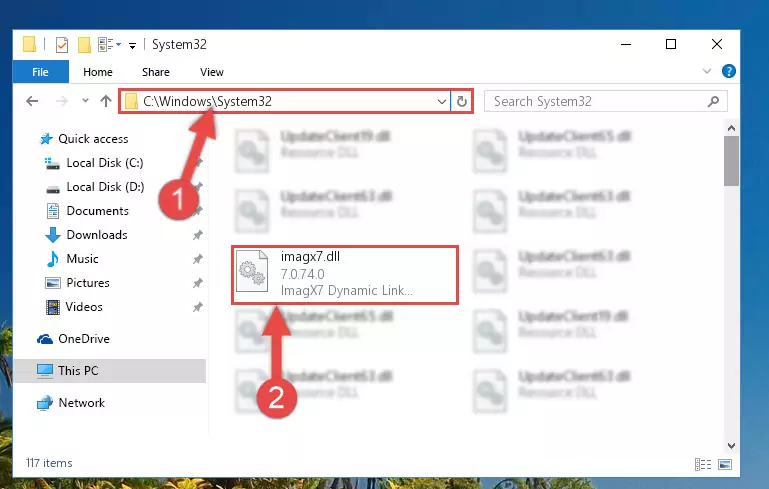This screenshot has width=769, height=489.
Task: Select Network in navigation pane
Action: (81, 403)
